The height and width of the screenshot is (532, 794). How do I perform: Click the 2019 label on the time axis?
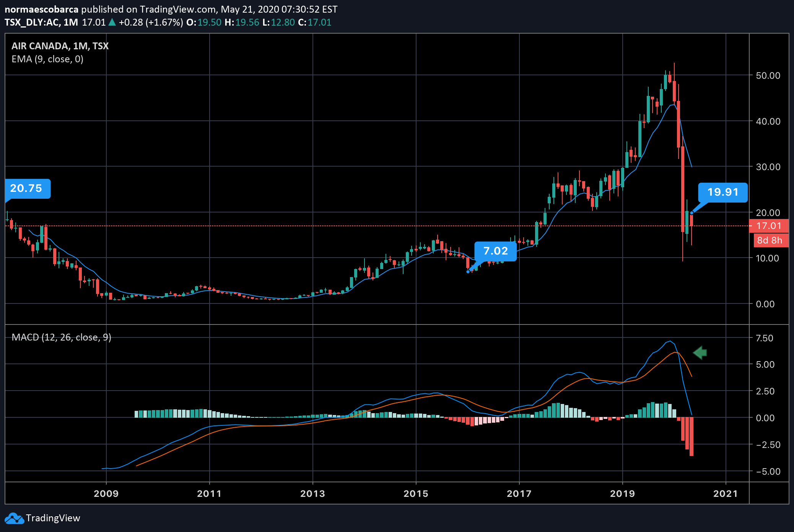(622, 493)
